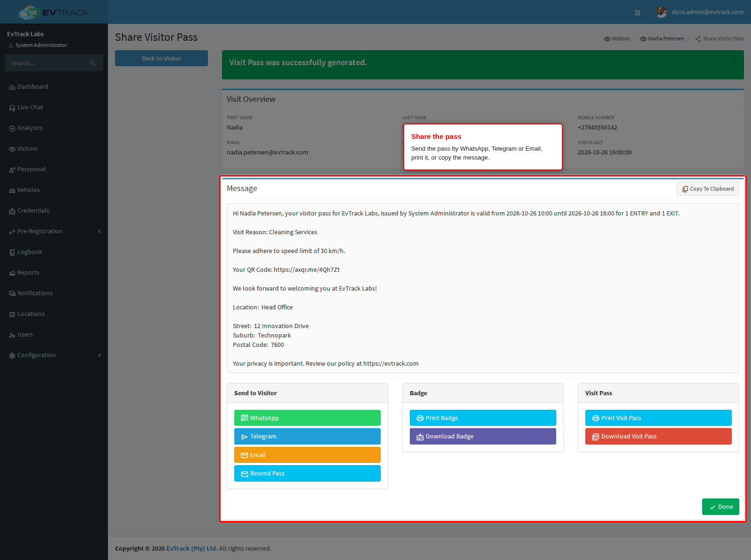The width and height of the screenshot is (751, 560).
Task: Click the building icon in top bar
Action: [637, 13]
